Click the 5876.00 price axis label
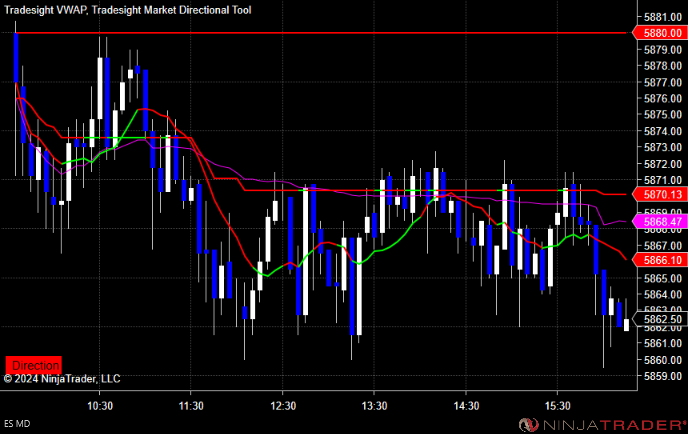The height and width of the screenshot is (434, 688). point(663,98)
